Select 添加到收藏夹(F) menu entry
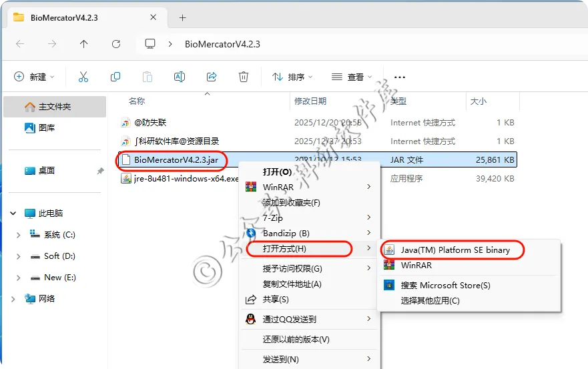The width and height of the screenshot is (588, 369). pos(310,202)
